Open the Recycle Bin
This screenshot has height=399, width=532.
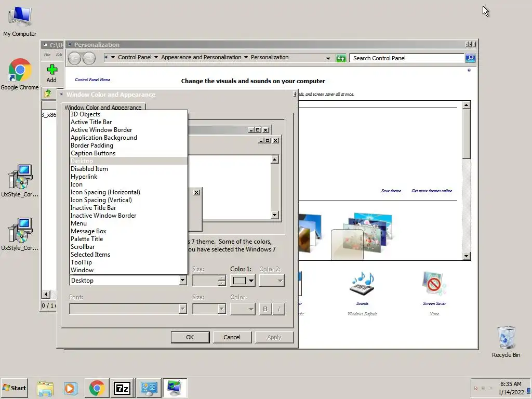pyautogui.click(x=506, y=341)
